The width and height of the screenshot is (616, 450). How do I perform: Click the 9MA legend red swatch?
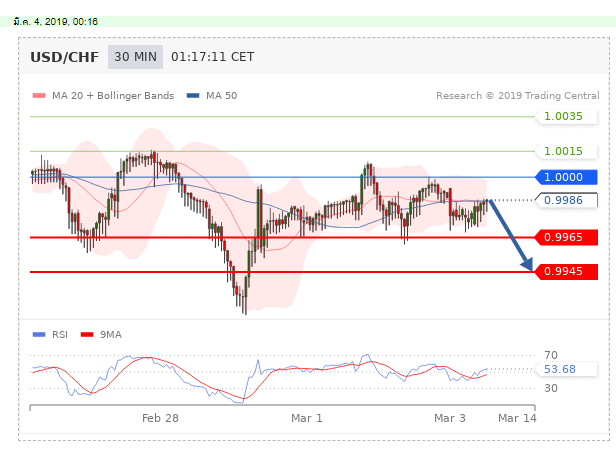(x=87, y=334)
